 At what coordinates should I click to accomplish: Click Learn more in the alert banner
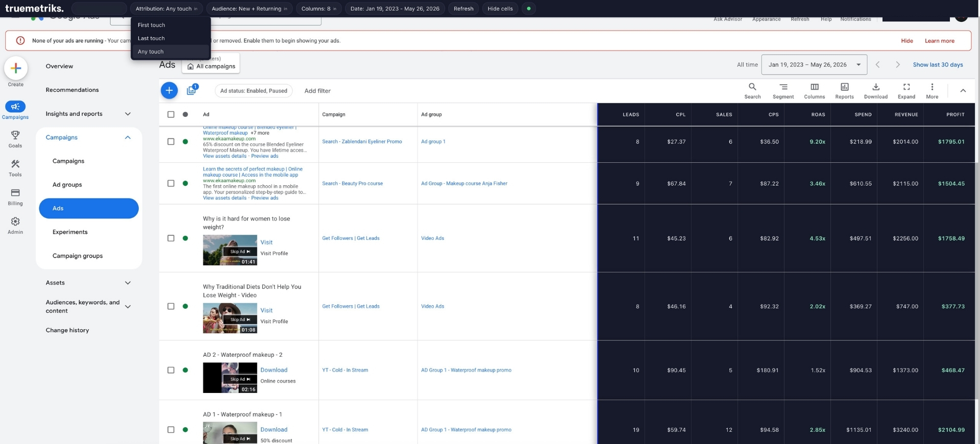939,41
